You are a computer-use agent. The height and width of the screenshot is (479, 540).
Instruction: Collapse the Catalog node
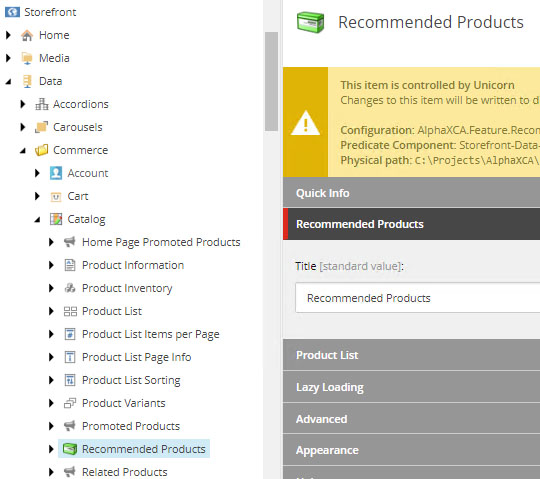[x=37, y=219]
